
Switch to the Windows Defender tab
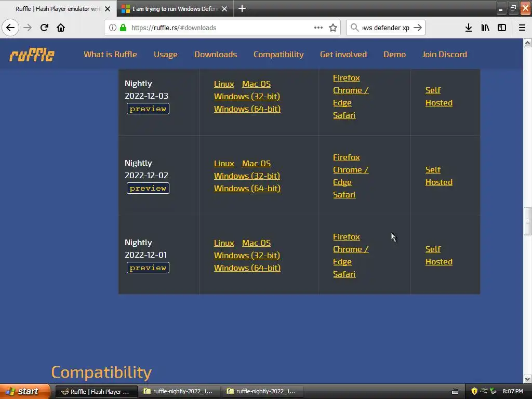(175, 9)
